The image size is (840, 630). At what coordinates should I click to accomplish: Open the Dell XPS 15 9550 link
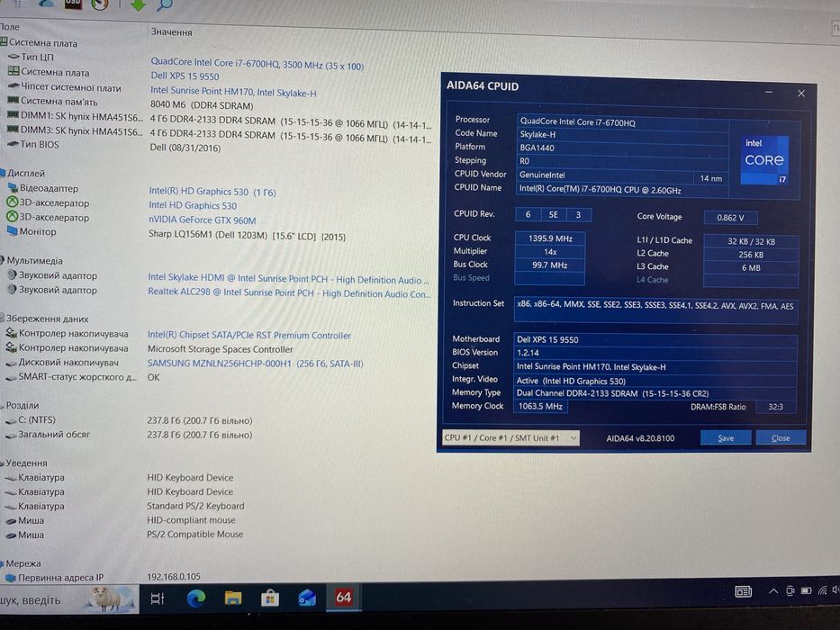tap(185, 76)
